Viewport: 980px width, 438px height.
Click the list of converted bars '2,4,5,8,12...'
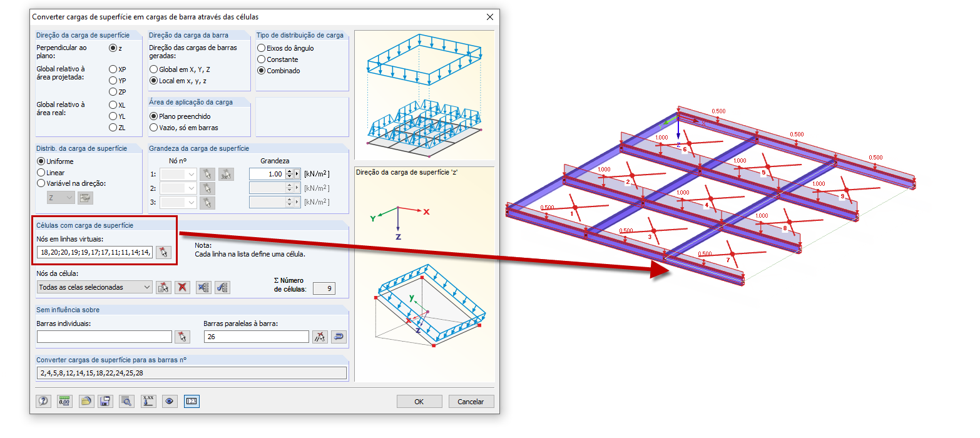(x=191, y=373)
